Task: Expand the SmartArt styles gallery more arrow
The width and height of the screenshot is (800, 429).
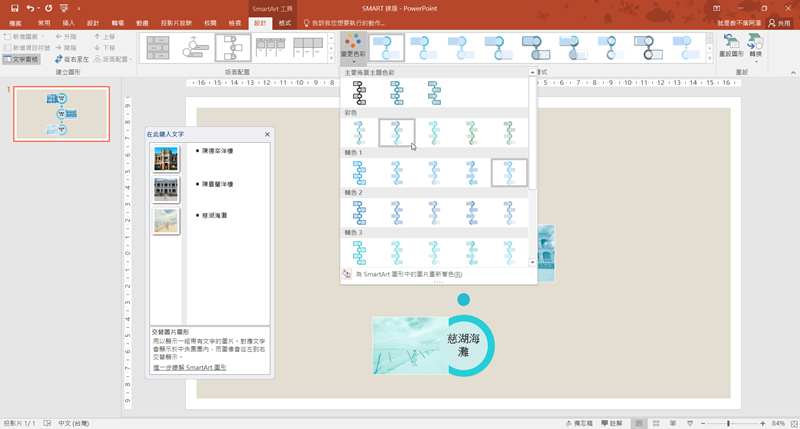Action: coord(709,59)
